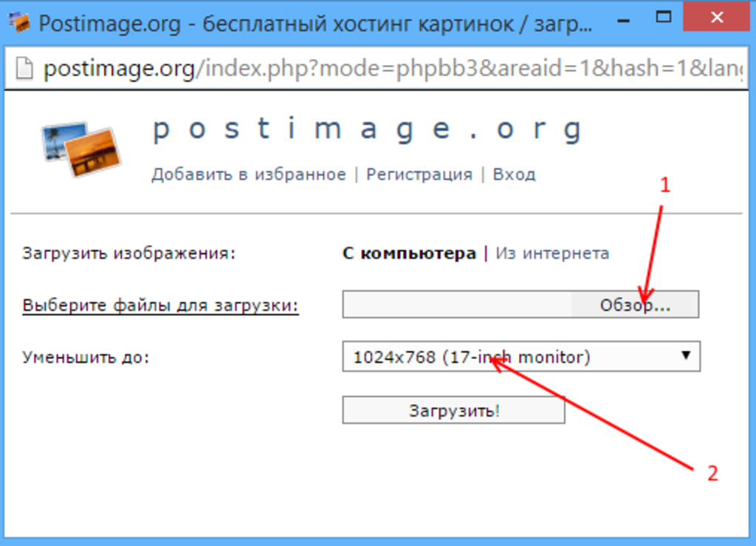Click the window title Postimage.org text
Viewport: 756px width, 546px height.
point(315,23)
